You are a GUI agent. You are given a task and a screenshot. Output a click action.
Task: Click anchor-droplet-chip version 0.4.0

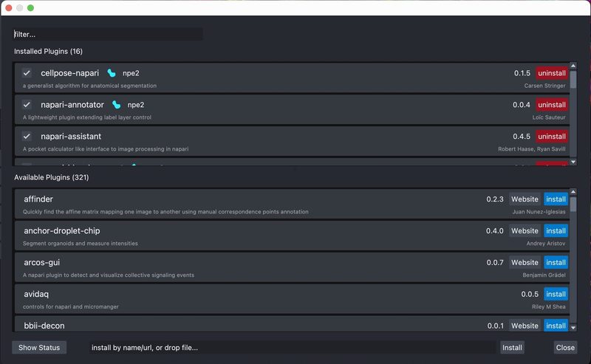[494, 230]
